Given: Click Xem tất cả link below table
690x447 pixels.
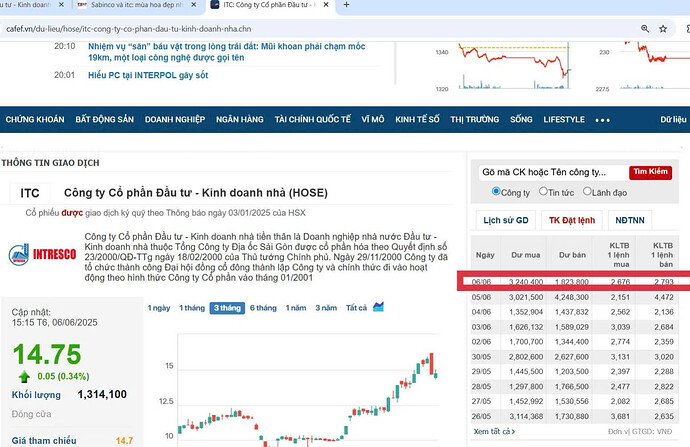Looking at the screenshot, I should 494,432.
